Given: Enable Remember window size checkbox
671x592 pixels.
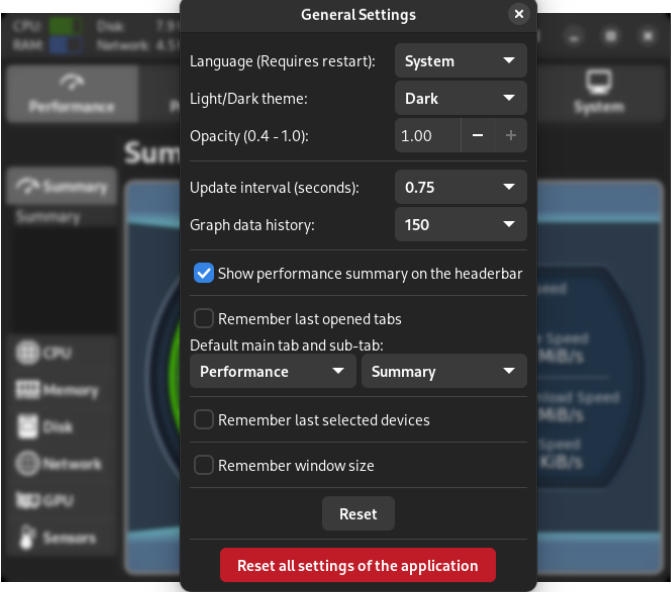Looking at the screenshot, I should click(x=204, y=465).
